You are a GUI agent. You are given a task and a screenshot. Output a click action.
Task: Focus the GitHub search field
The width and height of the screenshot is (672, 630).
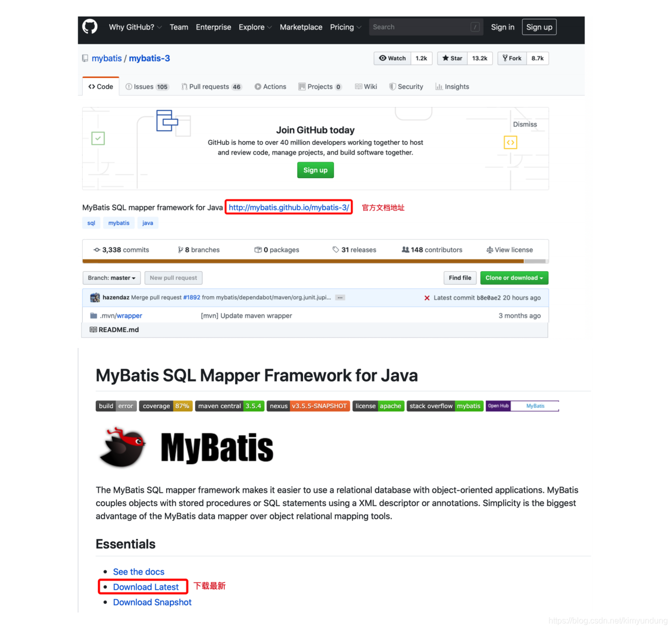(426, 27)
